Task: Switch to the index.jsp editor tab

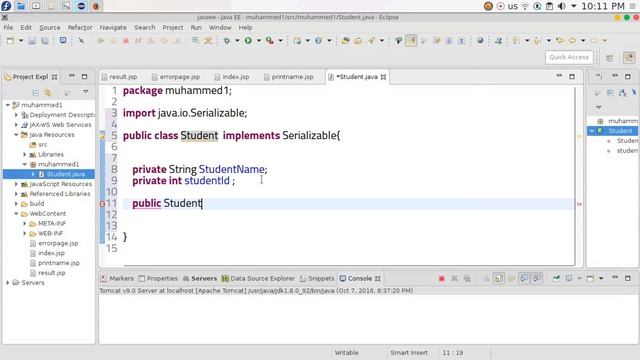Action: 232,77
